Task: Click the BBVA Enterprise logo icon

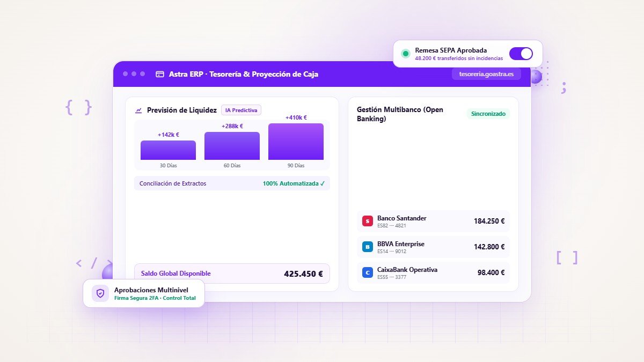Action: click(x=368, y=247)
